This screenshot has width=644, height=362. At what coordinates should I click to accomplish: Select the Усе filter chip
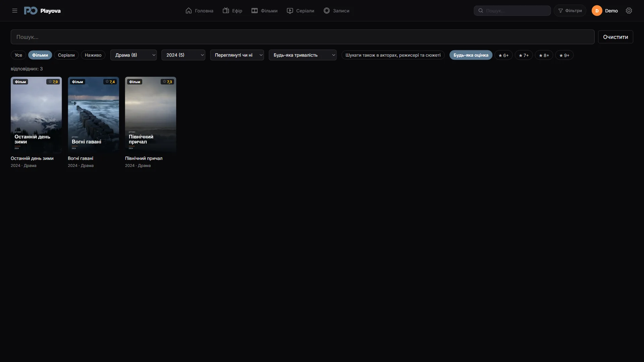tap(18, 55)
